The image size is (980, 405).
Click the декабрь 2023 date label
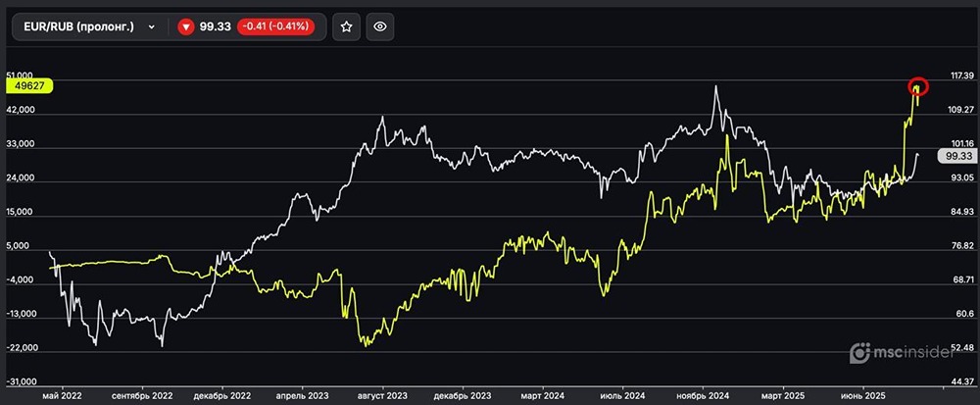click(x=463, y=395)
